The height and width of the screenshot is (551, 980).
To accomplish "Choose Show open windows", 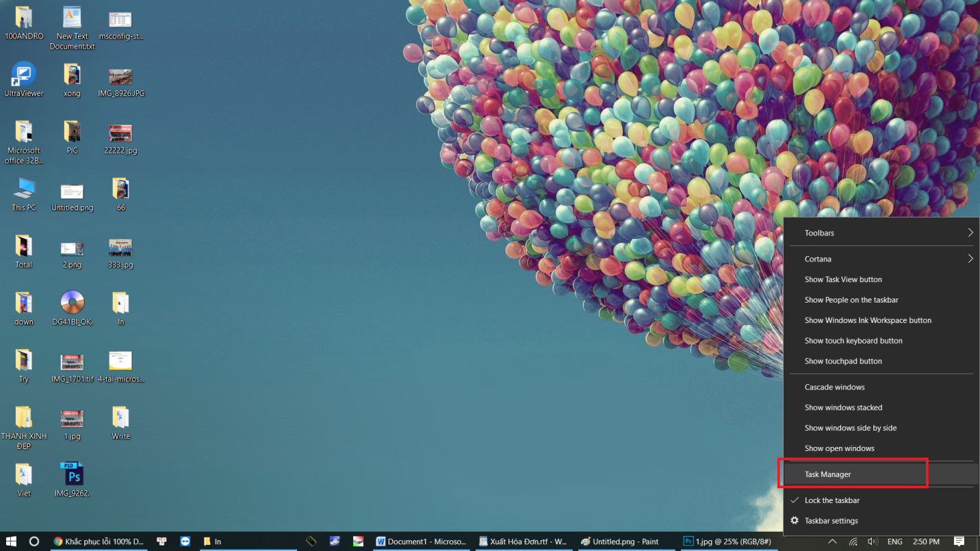I will tap(881, 448).
